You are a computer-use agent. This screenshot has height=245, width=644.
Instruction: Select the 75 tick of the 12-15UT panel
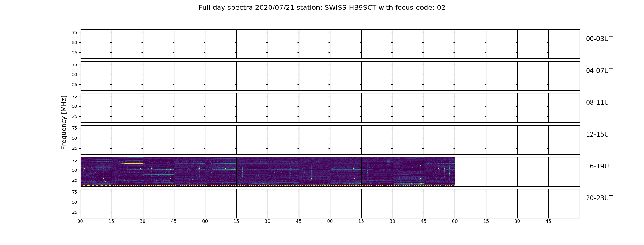point(75,128)
